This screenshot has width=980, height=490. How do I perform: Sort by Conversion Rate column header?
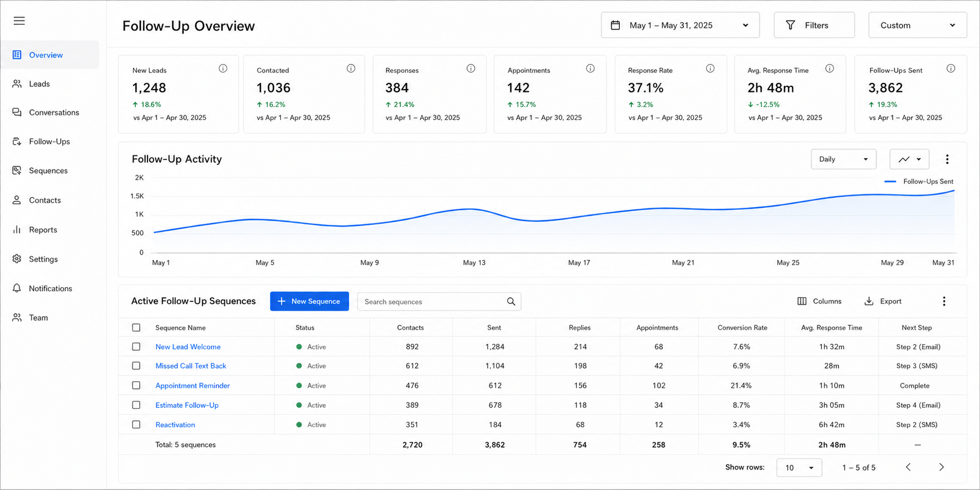(742, 328)
